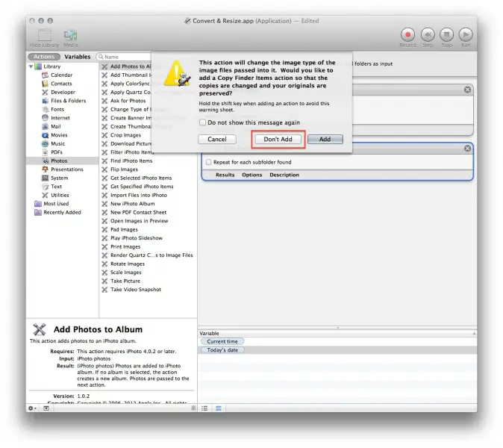Enable Repeat for each subfolder found
The width and height of the screenshot is (503, 448).
point(208,162)
